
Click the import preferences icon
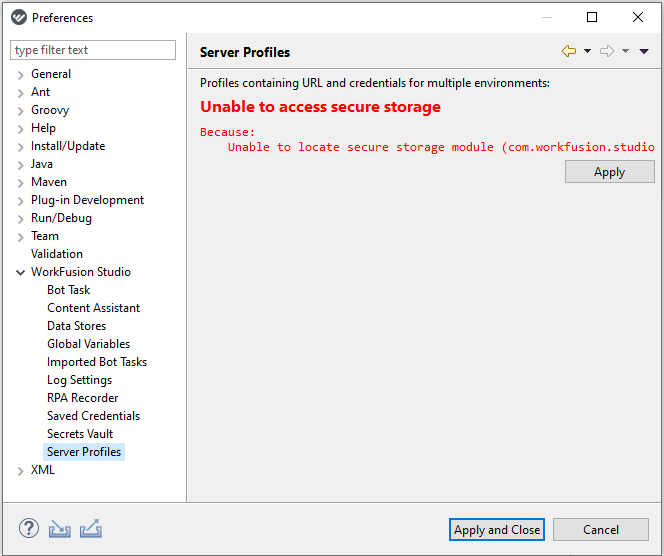pyautogui.click(x=59, y=528)
